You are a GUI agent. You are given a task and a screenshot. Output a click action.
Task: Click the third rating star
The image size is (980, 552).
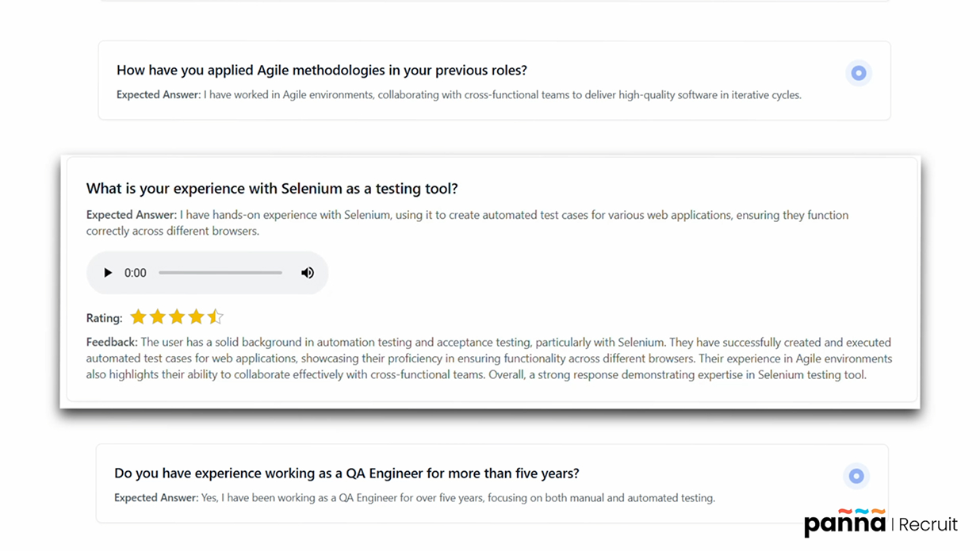177,317
